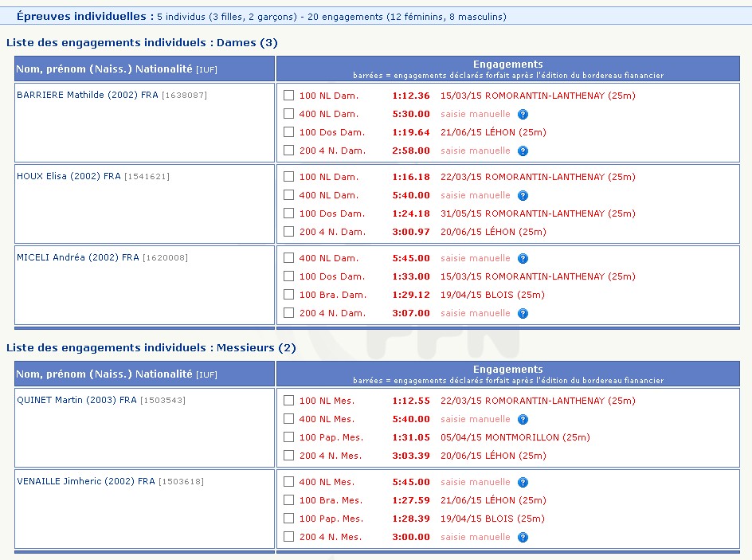The image size is (752, 560).
Task: Open help icon for Barriere 200 4 N. Dam.
Action: point(523,151)
